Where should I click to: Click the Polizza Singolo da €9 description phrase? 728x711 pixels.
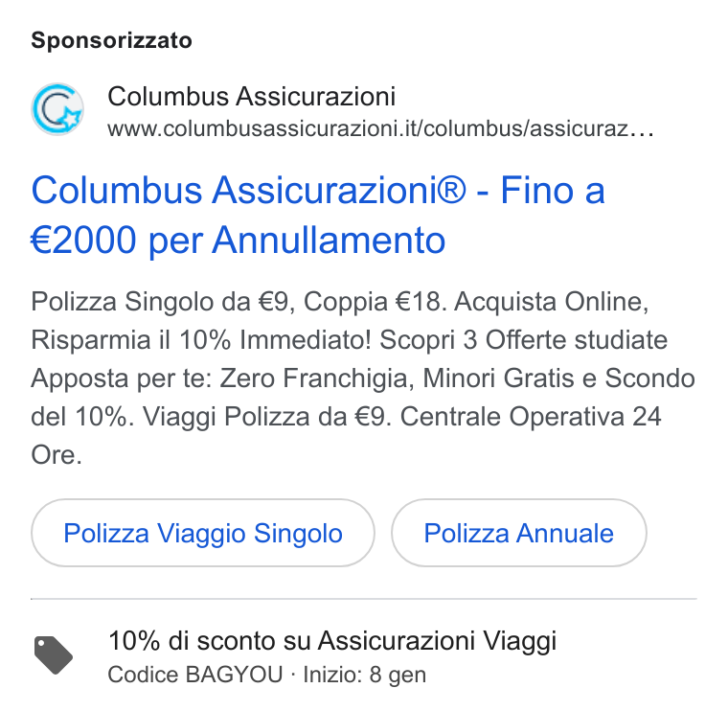(163, 302)
